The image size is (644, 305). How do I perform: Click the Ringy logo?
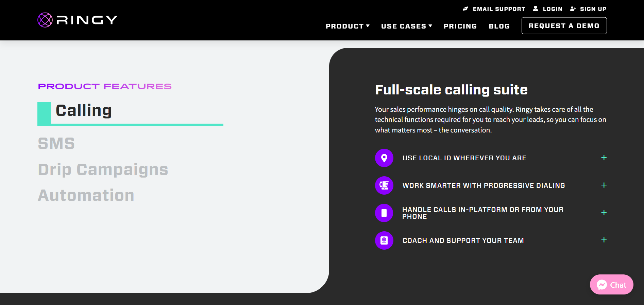(x=77, y=20)
